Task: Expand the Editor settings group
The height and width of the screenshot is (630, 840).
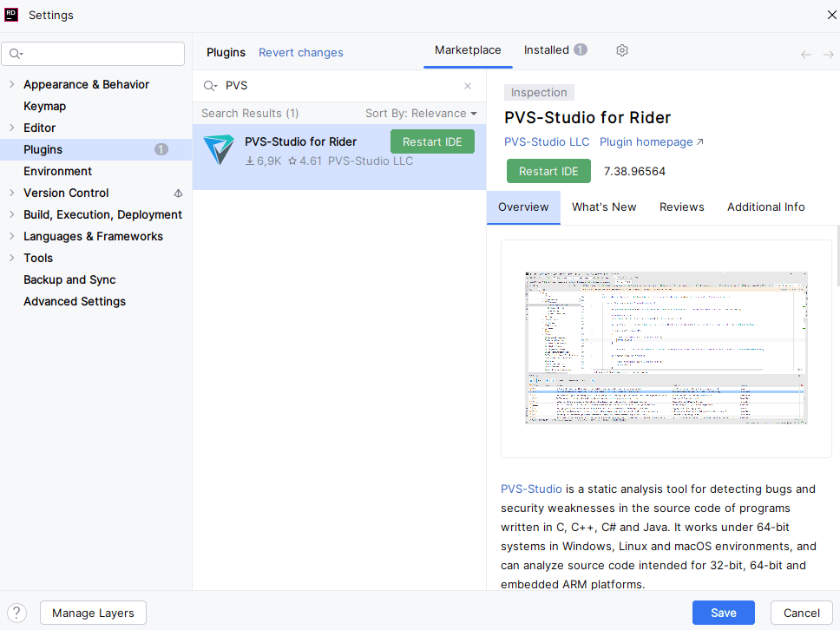Action: coord(11,128)
